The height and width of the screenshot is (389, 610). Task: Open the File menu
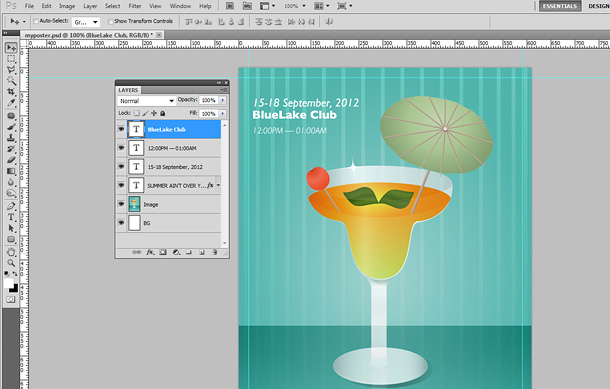pyautogui.click(x=29, y=6)
